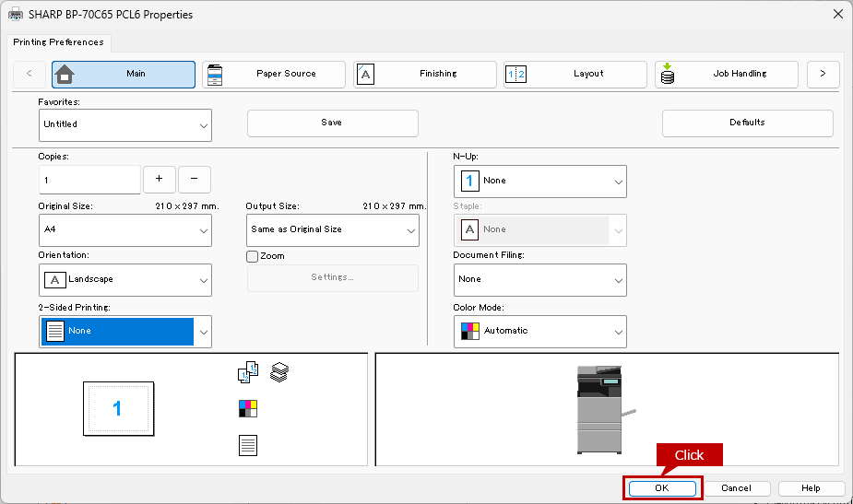This screenshot has height=504, width=853.
Task: Open the Document Filing dropdown
Action: [x=540, y=280]
